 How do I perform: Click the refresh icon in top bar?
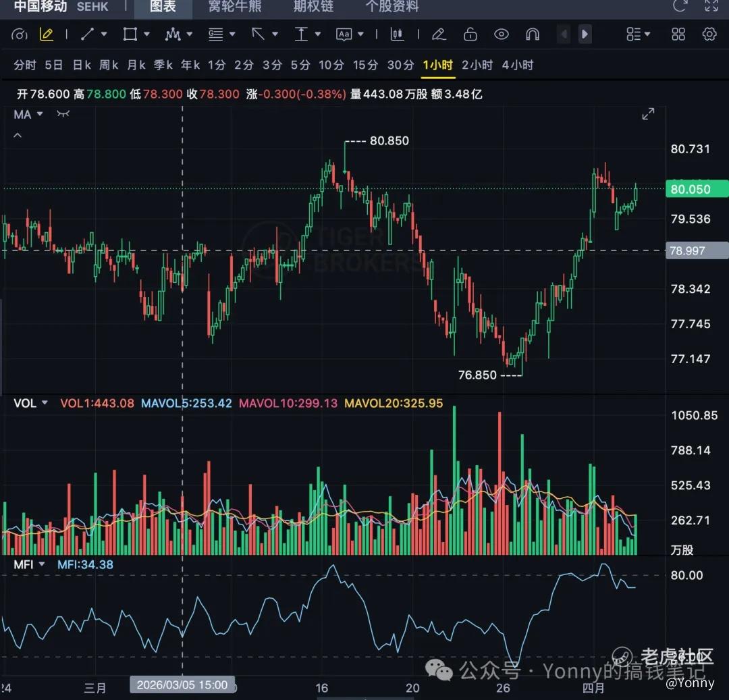[680, 6]
